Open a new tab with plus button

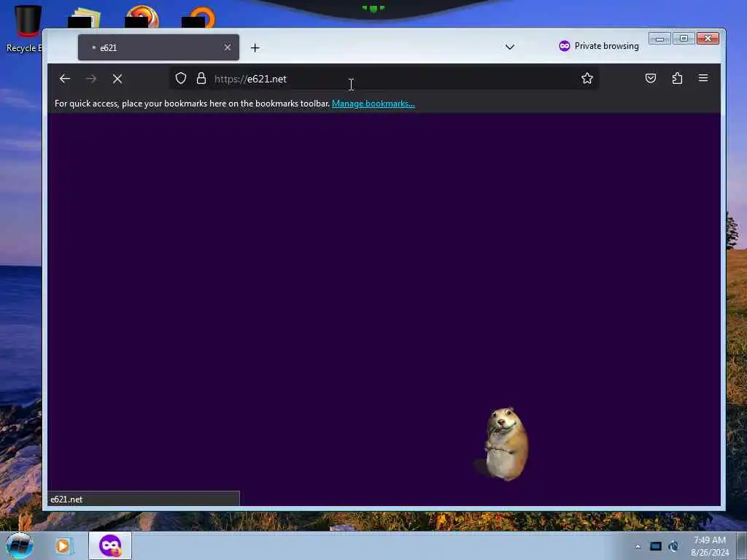(255, 47)
